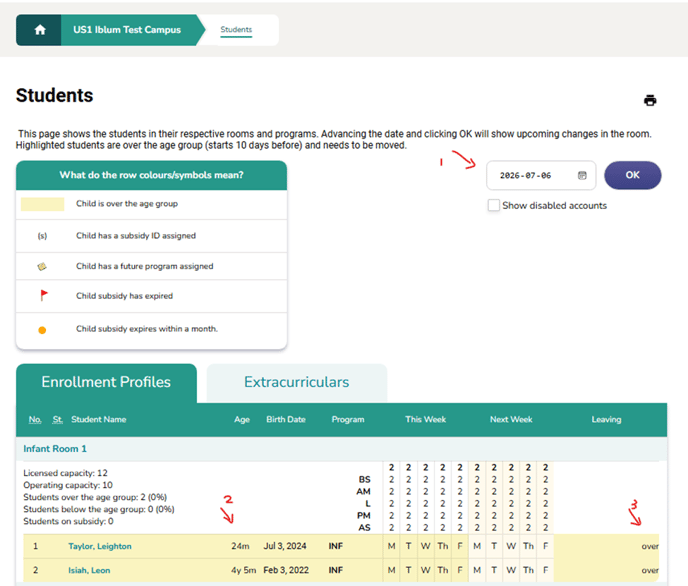Select the Enrollment Profiles tab
This screenshot has height=586, width=688.
(105, 382)
